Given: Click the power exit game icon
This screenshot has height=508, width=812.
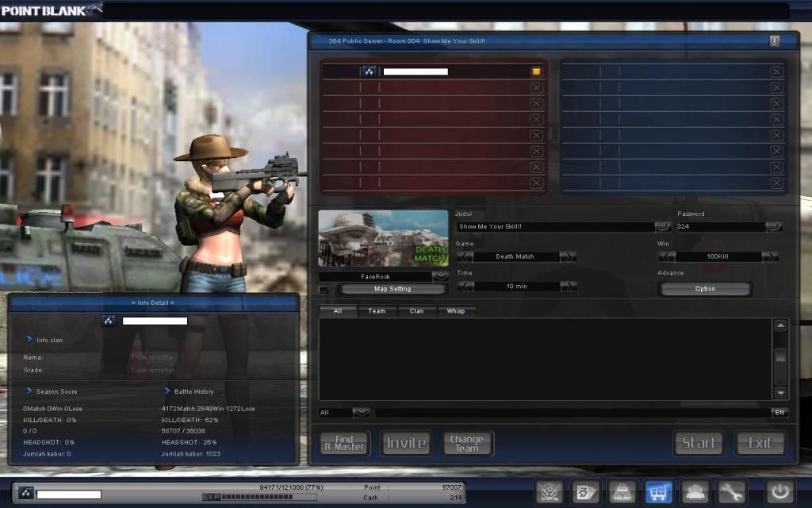Looking at the screenshot, I should [780, 491].
